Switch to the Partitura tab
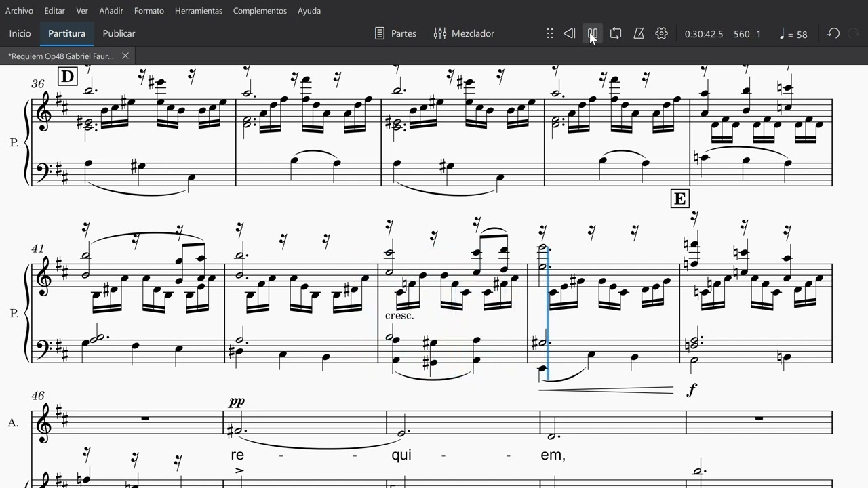The width and height of the screenshot is (868, 488). (66, 33)
